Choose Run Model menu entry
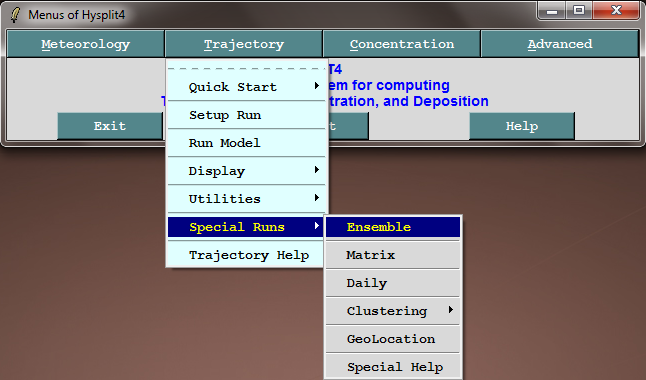Viewport: 646px width, 380px height. click(x=246, y=143)
